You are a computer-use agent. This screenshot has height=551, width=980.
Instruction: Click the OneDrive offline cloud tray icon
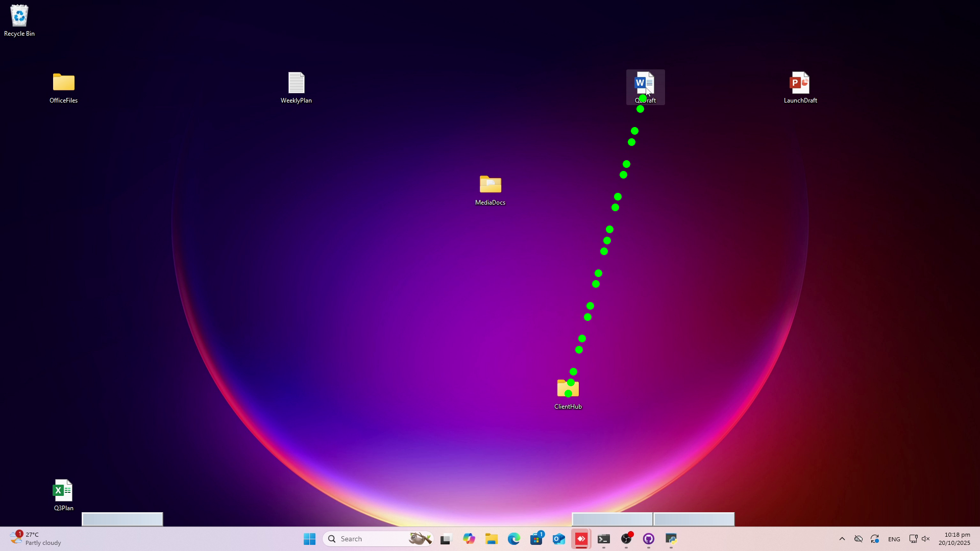[859, 539]
